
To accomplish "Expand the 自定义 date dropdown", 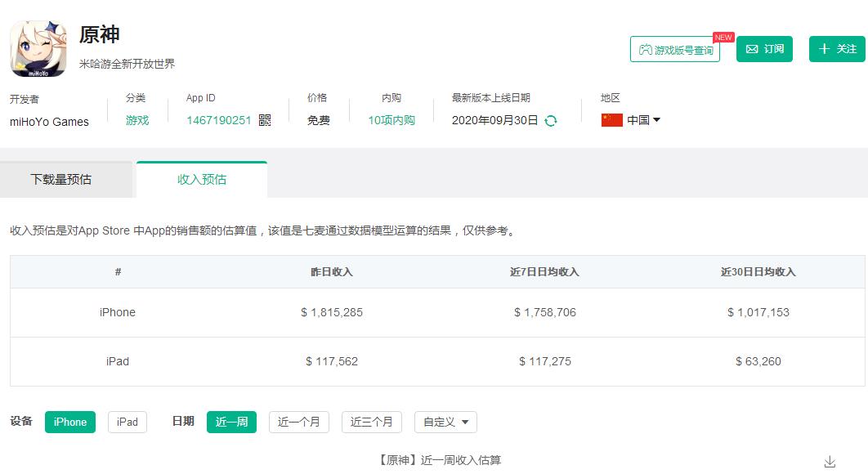I will pyautogui.click(x=445, y=422).
